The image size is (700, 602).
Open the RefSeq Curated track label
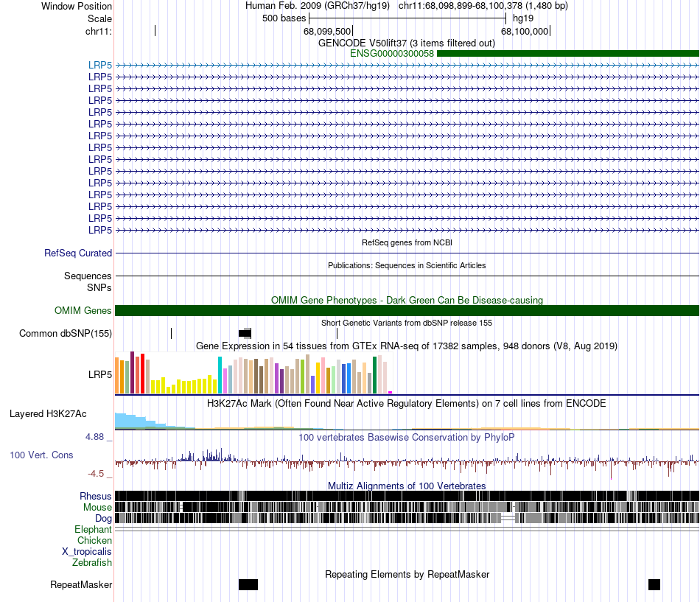point(78,253)
